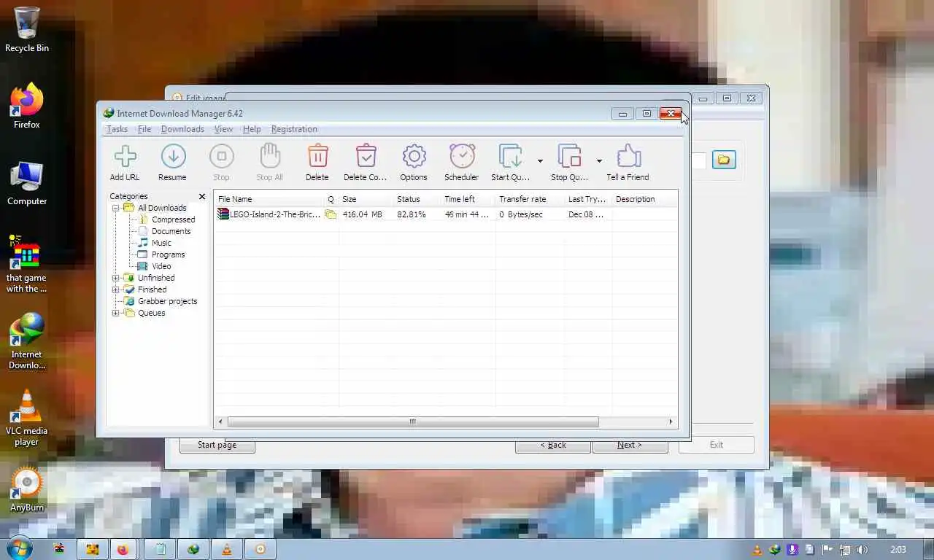Image resolution: width=934 pixels, height=560 pixels.
Task: Select the Unfinished category
Action: 156,278
